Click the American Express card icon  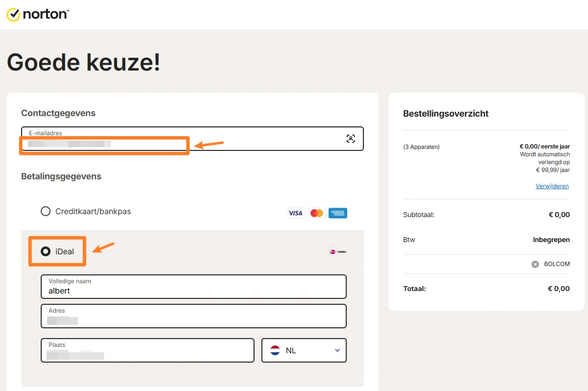pyautogui.click(x=338, y=213)
